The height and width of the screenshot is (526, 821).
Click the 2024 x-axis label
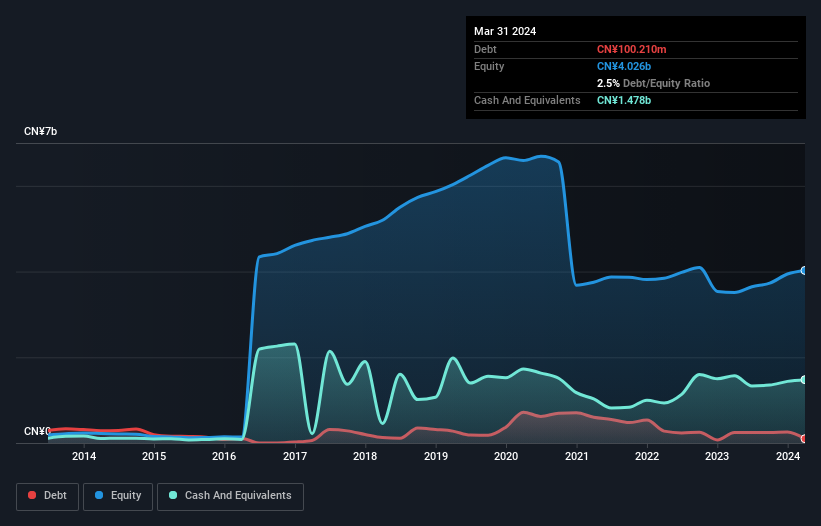788,456
